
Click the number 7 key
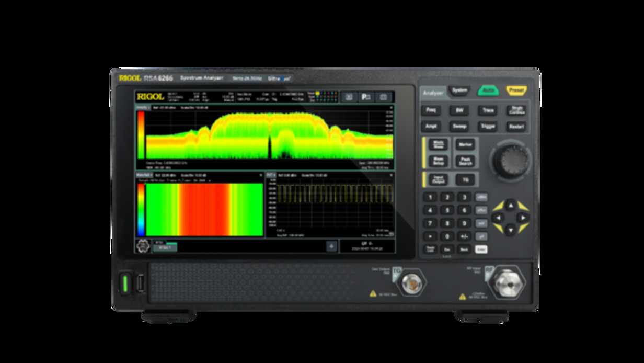point(430,223)
